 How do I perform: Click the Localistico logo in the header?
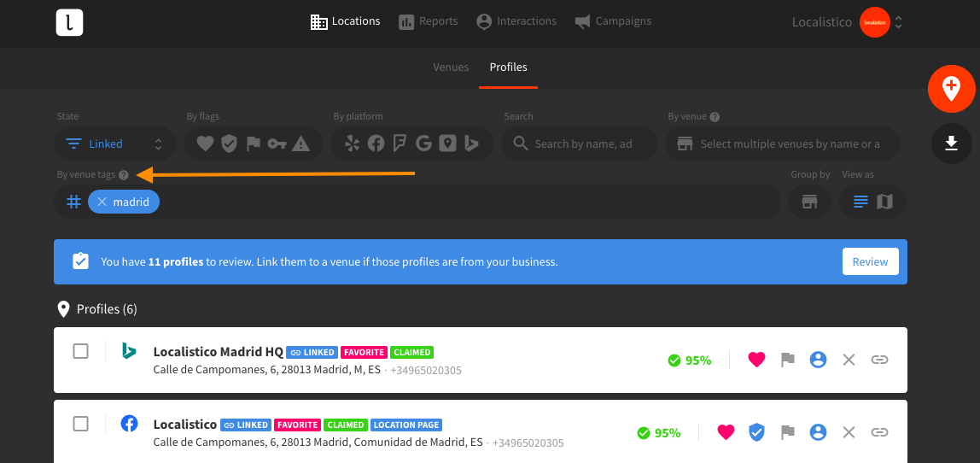click(x=69, y=22)
